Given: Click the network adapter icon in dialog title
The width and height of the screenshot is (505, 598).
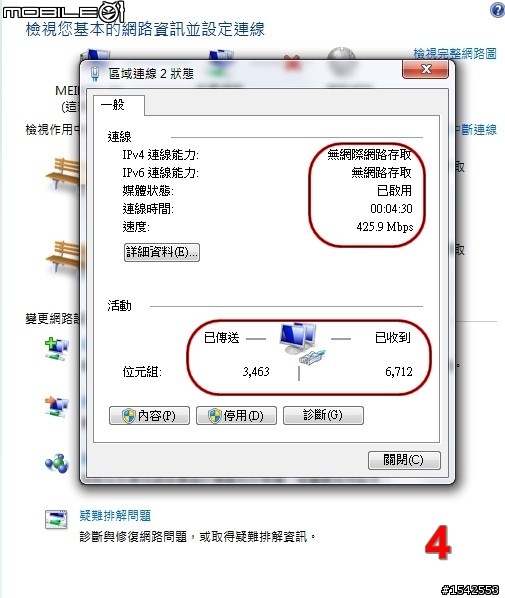Looking at the screenshot, I should click(x=95, y=73).
